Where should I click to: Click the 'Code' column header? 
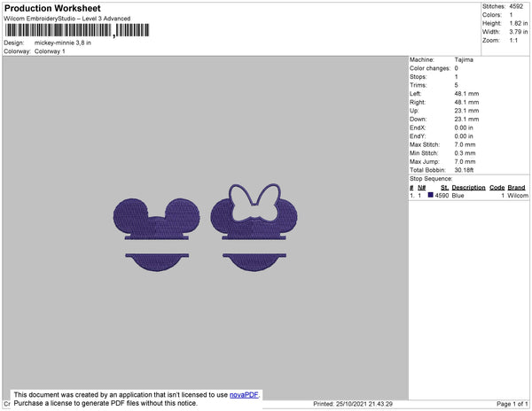tap(497, 188)
